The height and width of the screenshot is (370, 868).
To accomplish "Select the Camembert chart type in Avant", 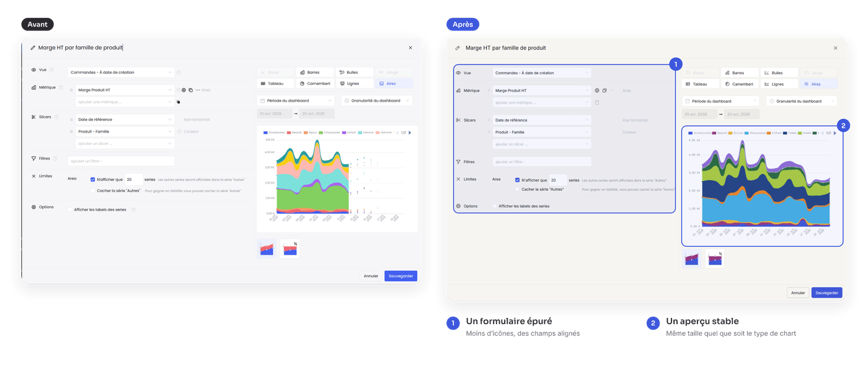I will click(x=316, y=84).
